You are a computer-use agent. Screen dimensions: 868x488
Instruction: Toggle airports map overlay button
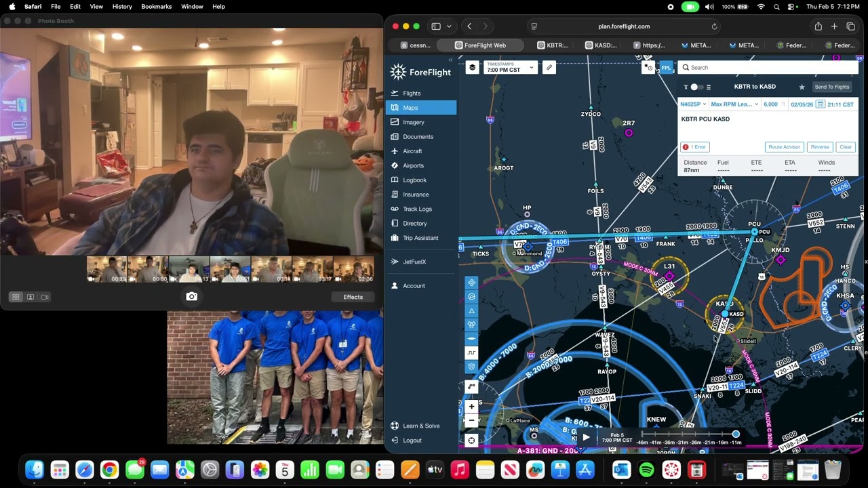point(471,282)
